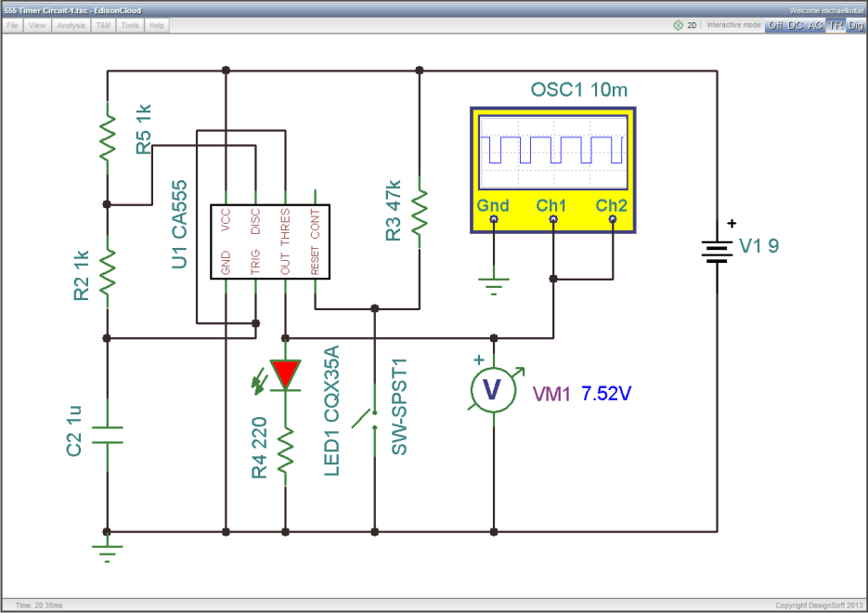
Task: Click oscilloscope Gnd terminal
Action: pyautogui.click(x=494, y=219)
